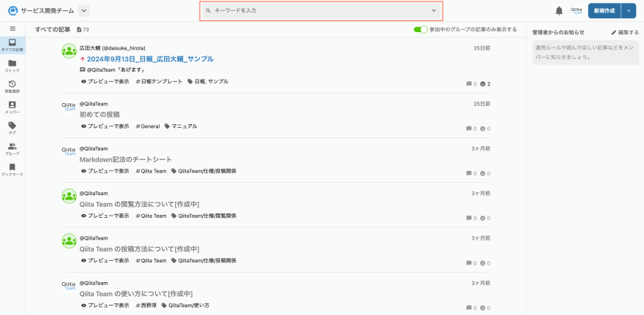The image size is (644, 315).
Task: Click 編集する for admin notices
Action: coord(625,32)
